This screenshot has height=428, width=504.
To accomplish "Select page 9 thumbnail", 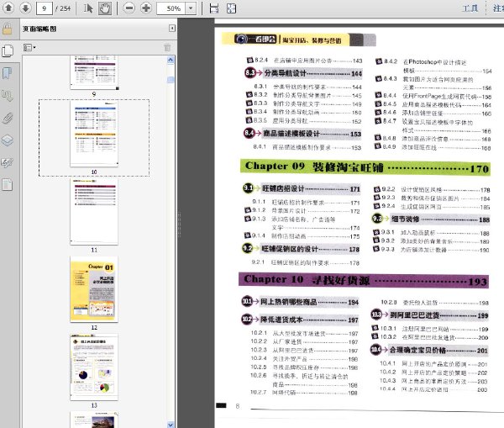I will tap(94, 72).
